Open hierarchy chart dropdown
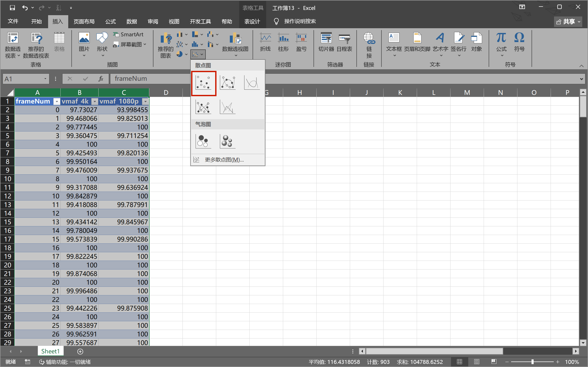Image resolution: width=588 pixels, height=367 pixels. 197,35
